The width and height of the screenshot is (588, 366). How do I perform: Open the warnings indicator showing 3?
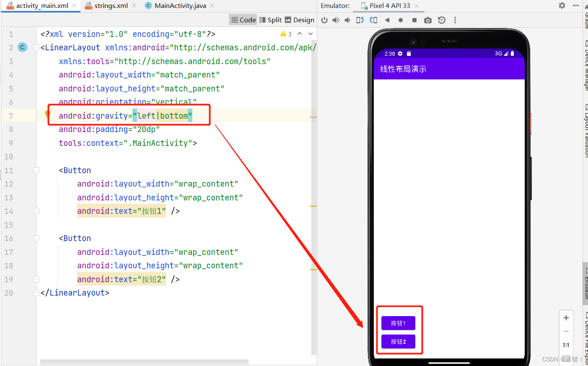286,34
